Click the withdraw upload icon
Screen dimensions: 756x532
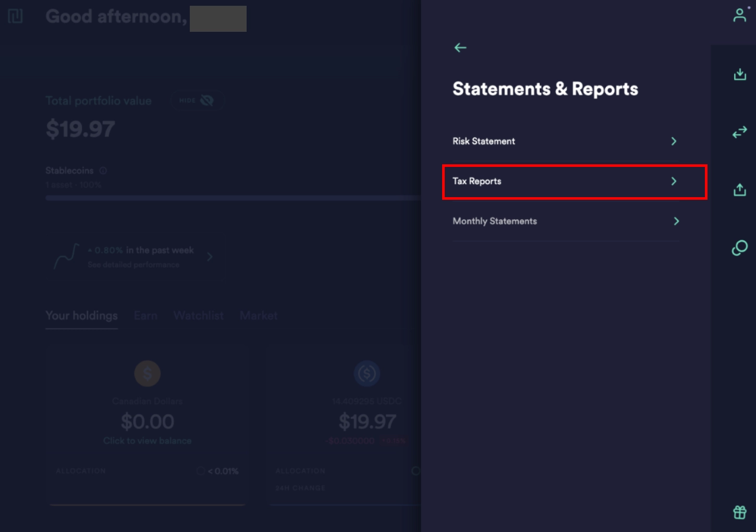(x=740, y=189)
